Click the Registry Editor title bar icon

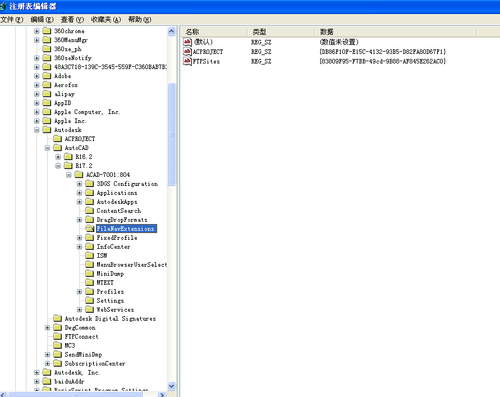pyautogui.click(x=3, y=6)
